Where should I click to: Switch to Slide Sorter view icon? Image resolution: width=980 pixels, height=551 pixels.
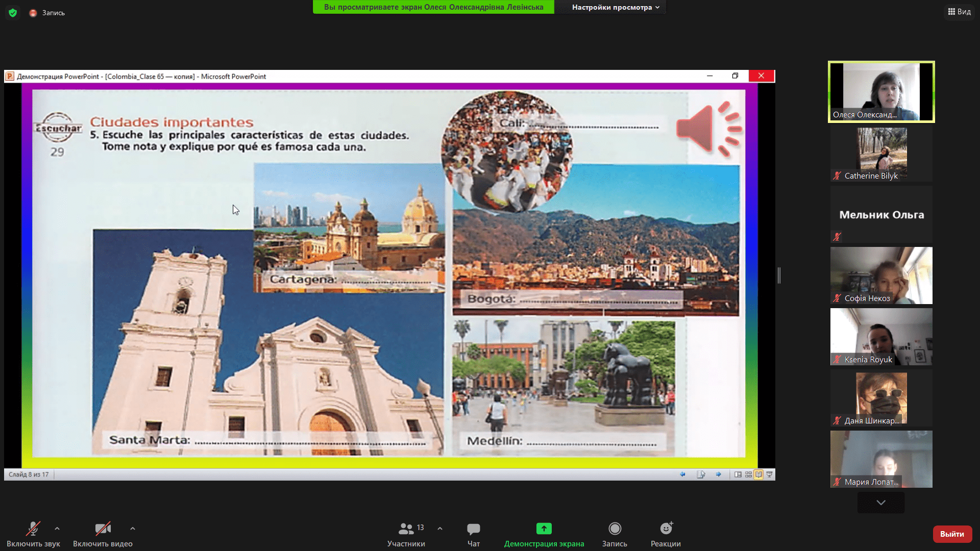(748, 474)
